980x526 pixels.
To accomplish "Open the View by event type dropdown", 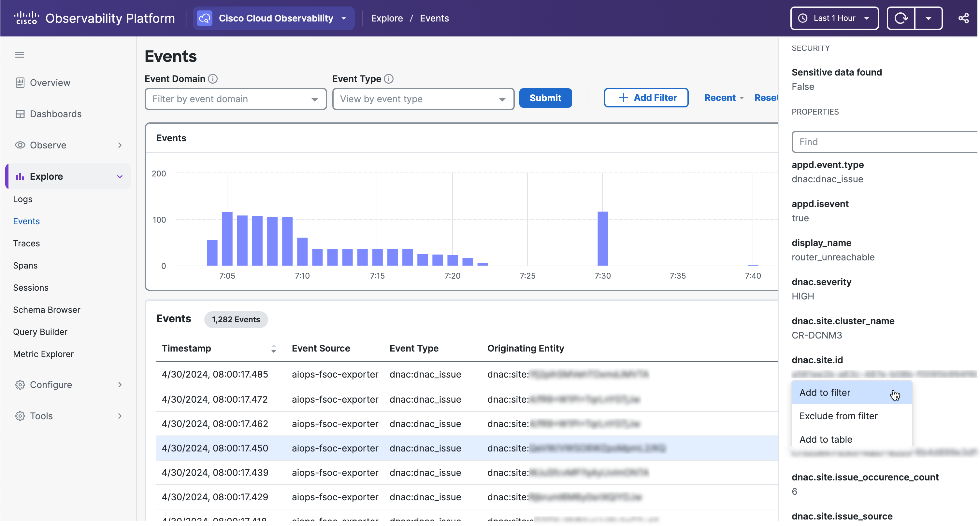I will coord(423,99).
